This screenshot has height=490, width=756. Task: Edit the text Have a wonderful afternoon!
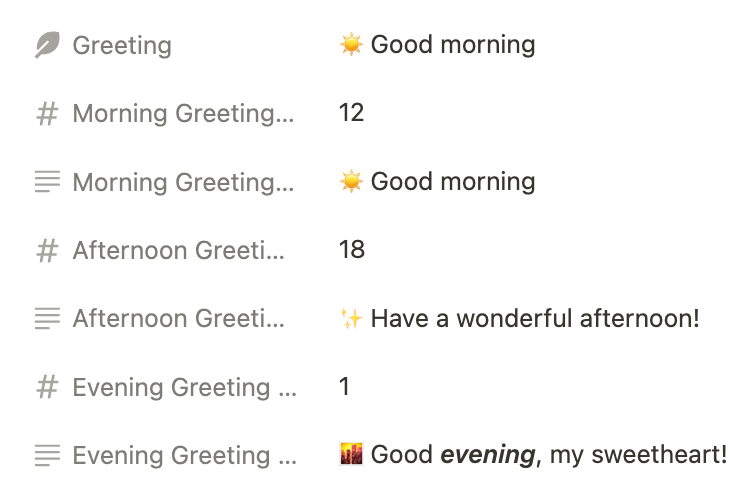[x=535, y=319]
